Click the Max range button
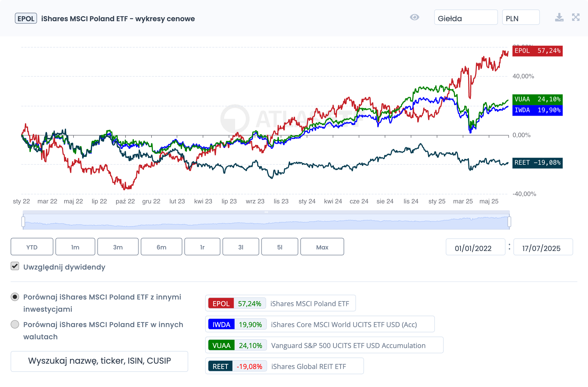588x387 pixels. point(322,247)
